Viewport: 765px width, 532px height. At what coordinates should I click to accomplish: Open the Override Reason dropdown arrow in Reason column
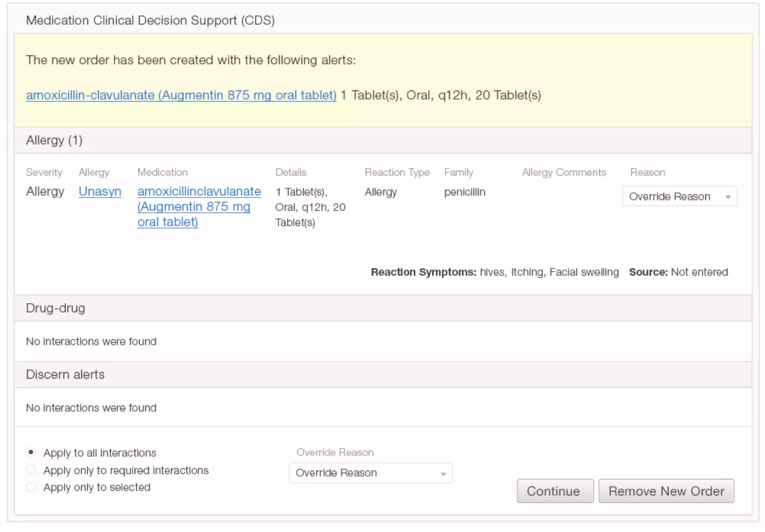tap(728, 196)
